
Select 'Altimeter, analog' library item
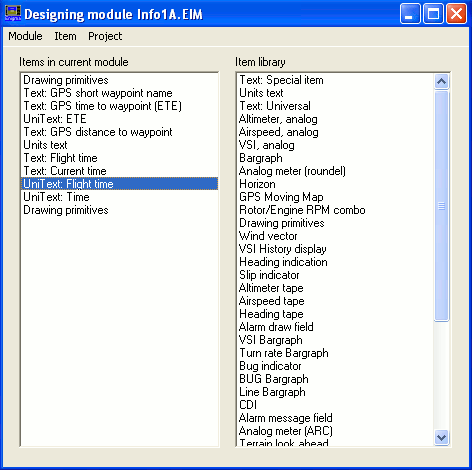[336, 119]
